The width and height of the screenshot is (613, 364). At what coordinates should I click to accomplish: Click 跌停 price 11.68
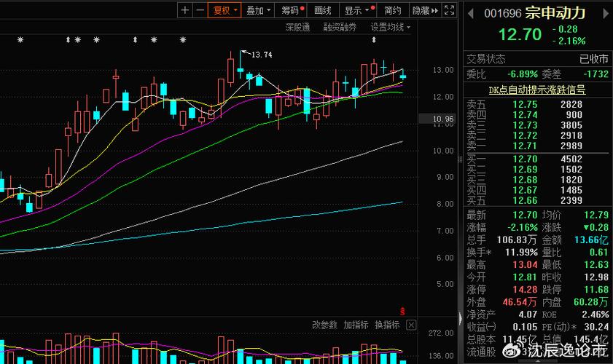point(596,290)
